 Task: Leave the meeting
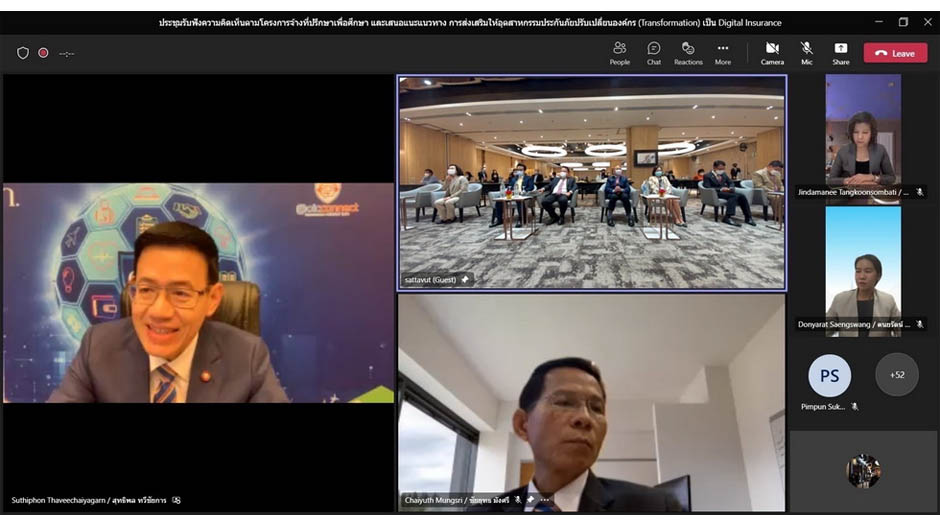895,53
